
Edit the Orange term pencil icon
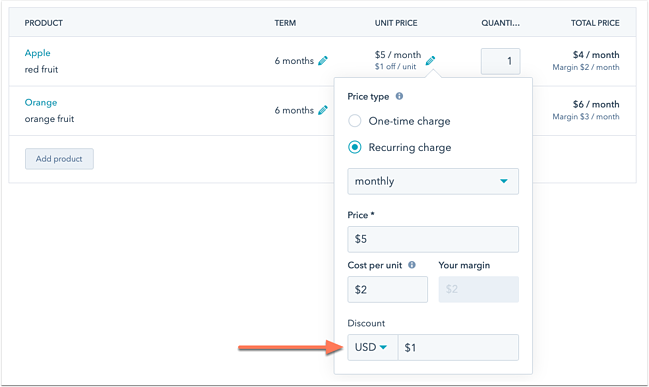click(323, 110)
